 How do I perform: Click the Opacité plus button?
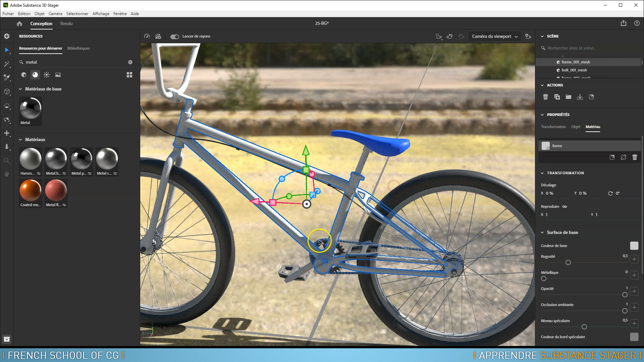point(634,291)
